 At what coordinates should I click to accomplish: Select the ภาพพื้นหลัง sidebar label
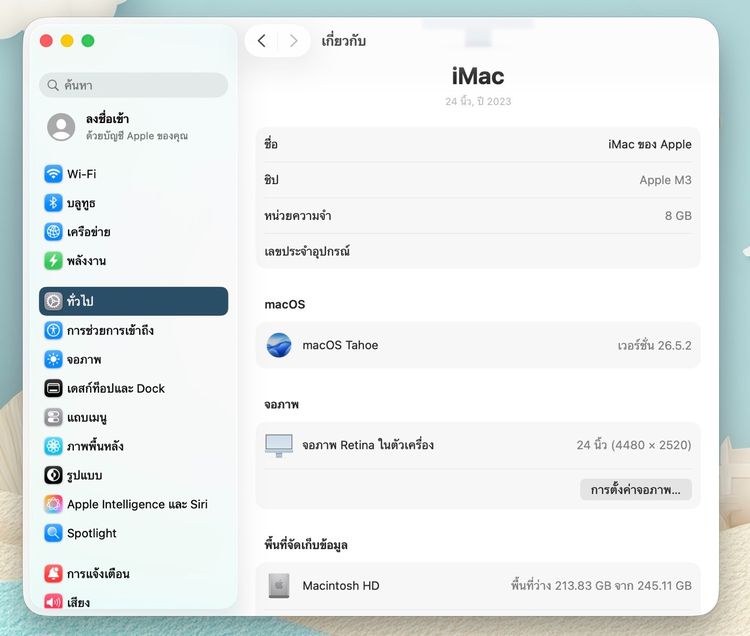[95, 446]
